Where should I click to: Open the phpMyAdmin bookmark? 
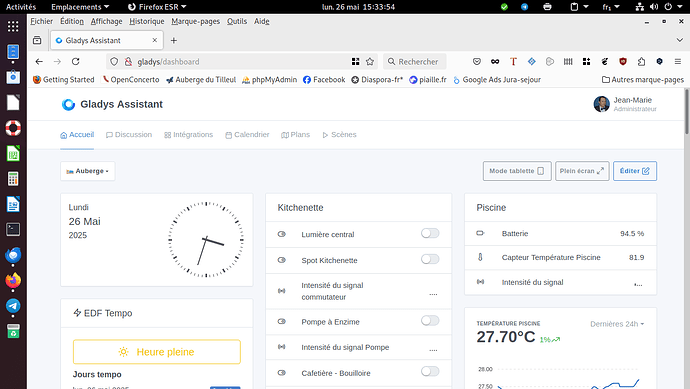click(x=269, y=80)
